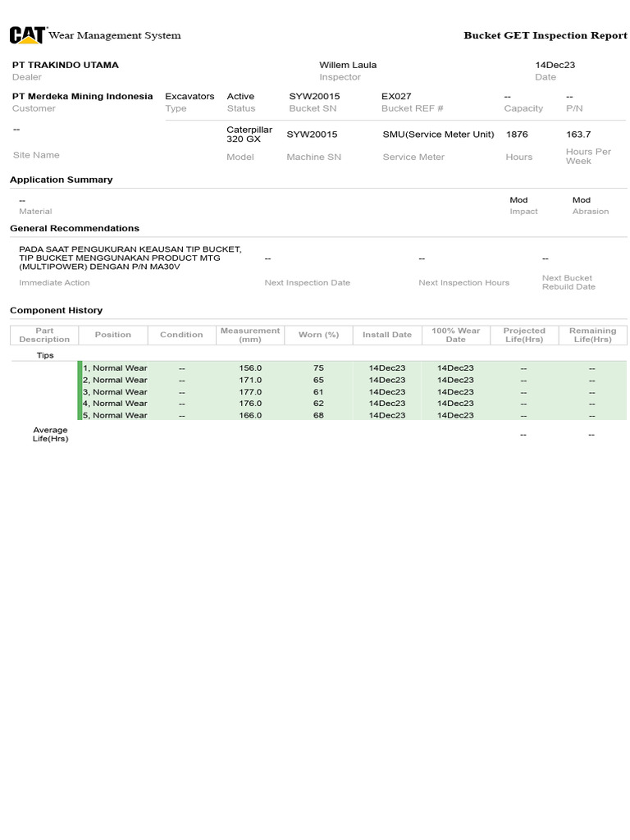Screen dimensions: 630x840
Task: Click the 100% Wear Date column header
Action: [x=456, y=335]
